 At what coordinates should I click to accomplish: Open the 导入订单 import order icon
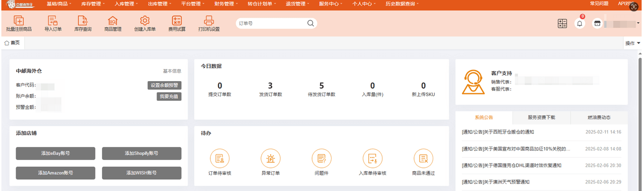coord(53,21)
